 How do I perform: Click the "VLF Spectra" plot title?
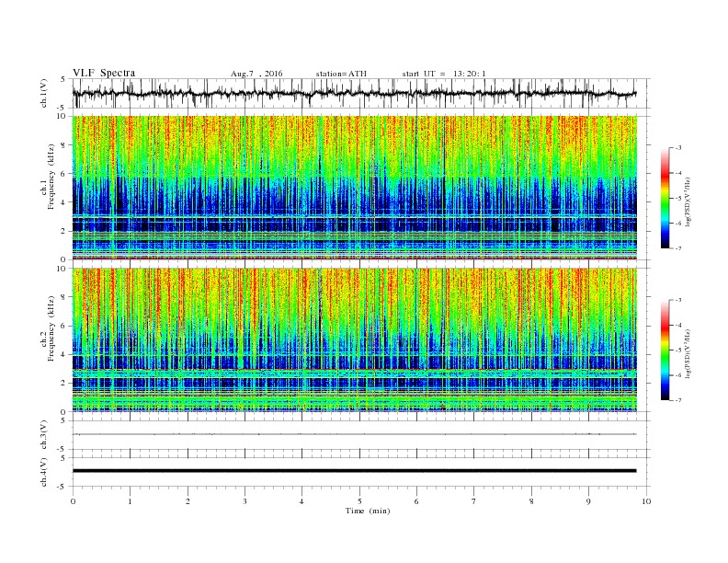coord(104,73)
